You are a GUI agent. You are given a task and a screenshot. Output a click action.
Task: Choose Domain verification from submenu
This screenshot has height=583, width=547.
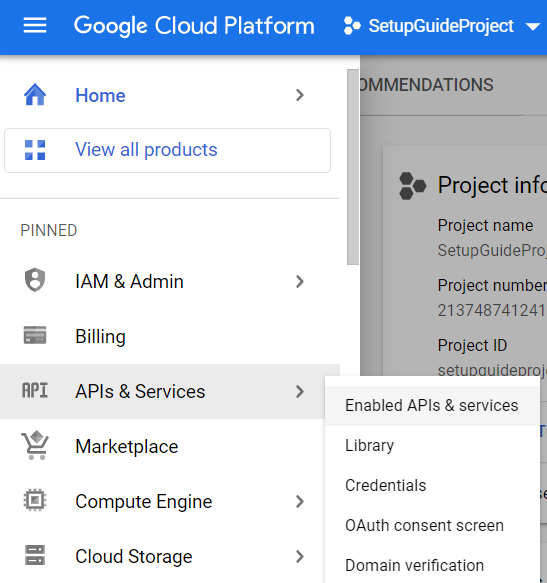(432, 565)
